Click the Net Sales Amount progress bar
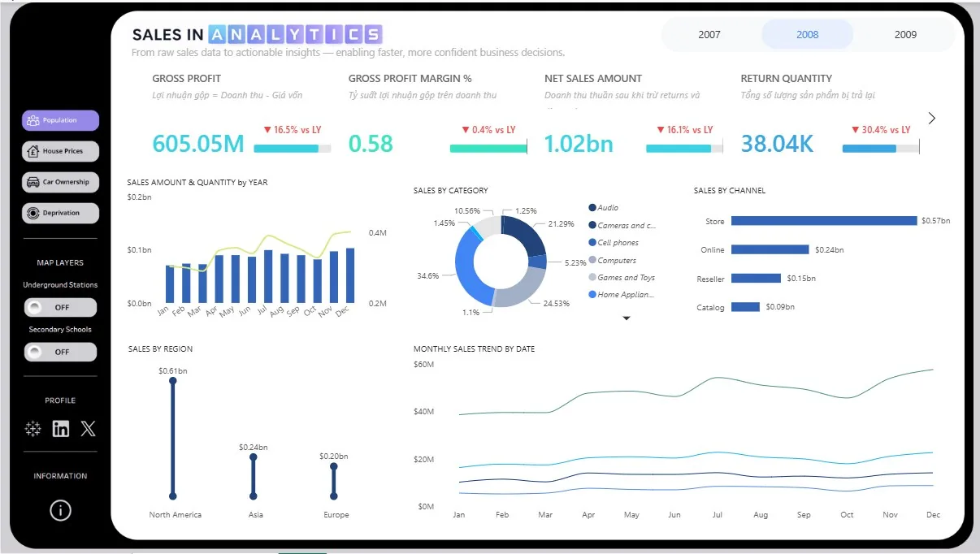980x554 pixels. (x=684, y=149)
